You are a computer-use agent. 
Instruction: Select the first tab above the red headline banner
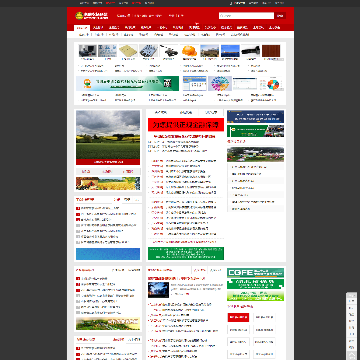[161, 112]
